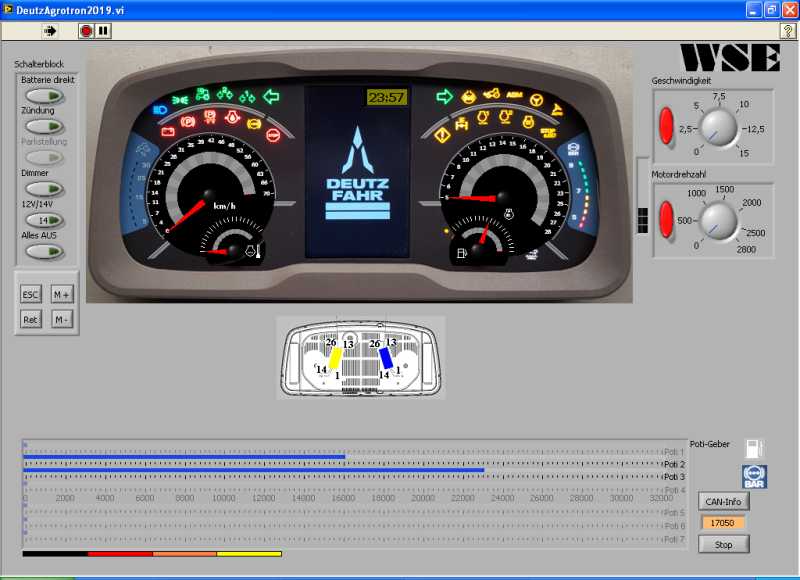The height and width of the screenshot is (580, 800).
Task: Toggle the Parkstellung switch
Action: [44, 158]
